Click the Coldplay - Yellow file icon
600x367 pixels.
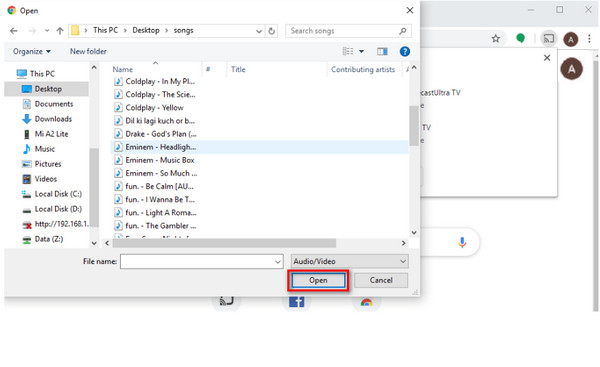click(x=119, y=108)
